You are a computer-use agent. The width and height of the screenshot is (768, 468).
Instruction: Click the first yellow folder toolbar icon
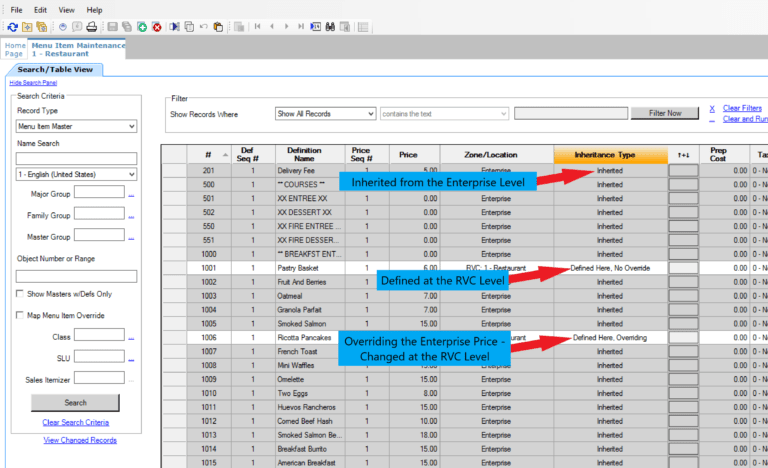point(27,27)
